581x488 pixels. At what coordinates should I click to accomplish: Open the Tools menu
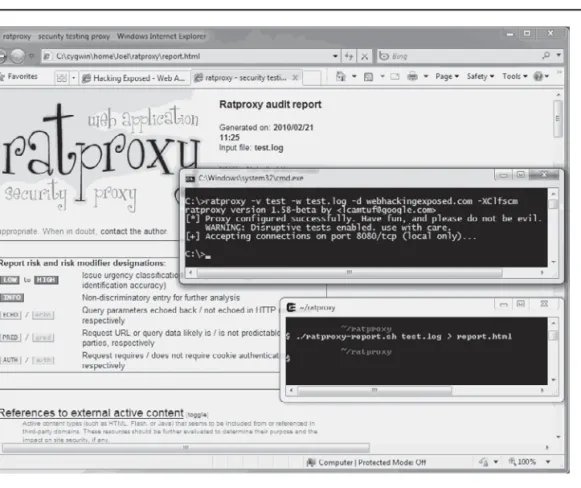coord(515,76)
